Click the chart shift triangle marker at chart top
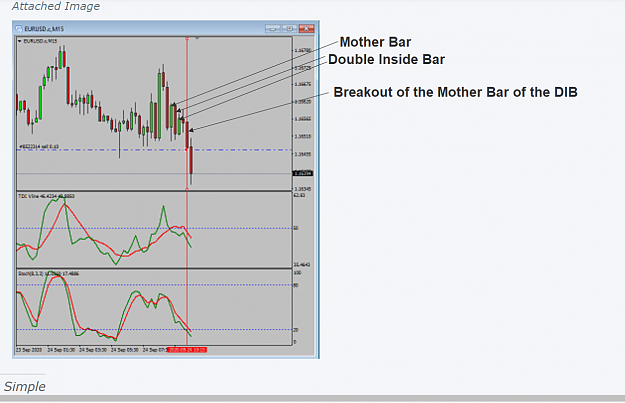This screenshot has width=625, height=403. pos(197,38)
